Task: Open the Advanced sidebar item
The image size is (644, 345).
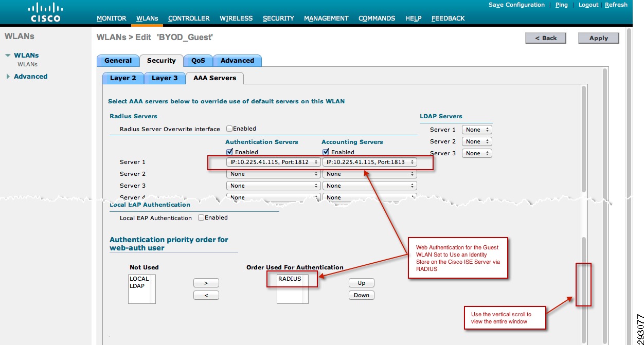Action: pos(30,77)
